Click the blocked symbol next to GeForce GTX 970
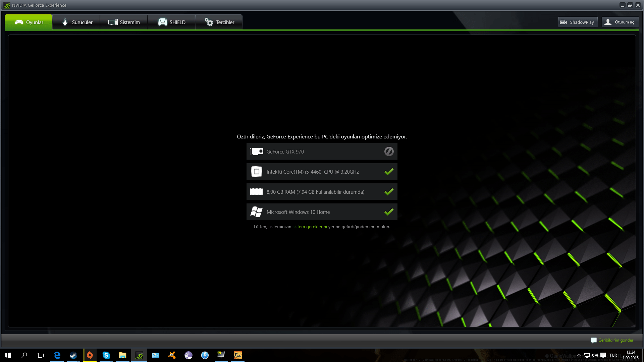The width and height of the screenshot is (644, 362). click(389, 152)
